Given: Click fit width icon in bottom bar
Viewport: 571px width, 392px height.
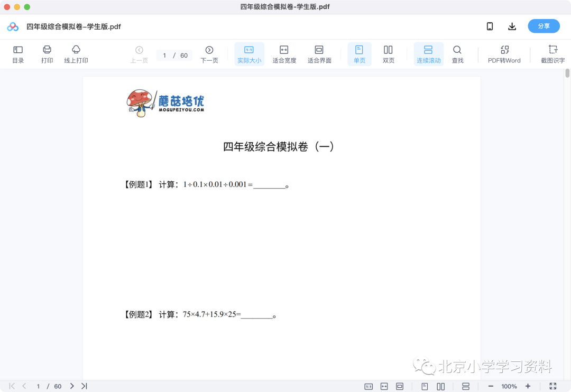Looking at the screenshot, I should tap(384, 387).
